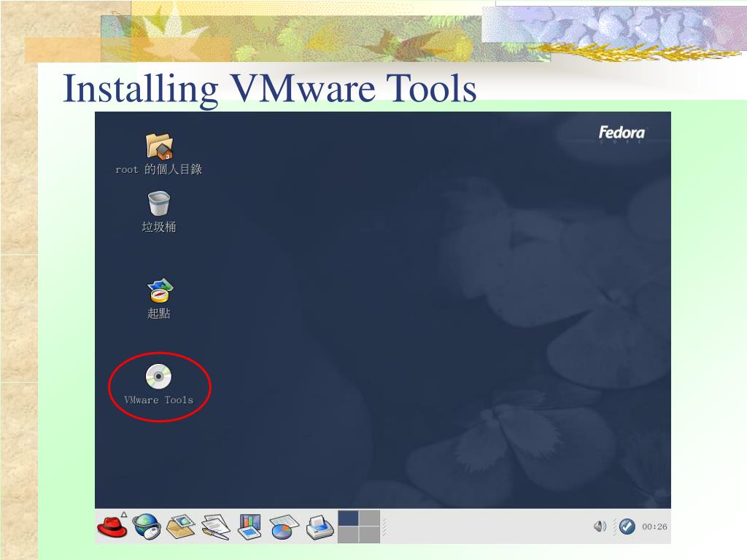This screenshot has width=747, height=560.
Task: Open the Red Hat main menu
Action: (112, 526)
